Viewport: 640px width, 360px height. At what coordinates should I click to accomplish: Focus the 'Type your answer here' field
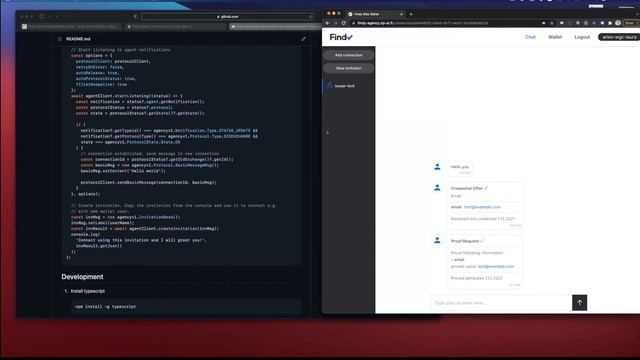(501, 303)
